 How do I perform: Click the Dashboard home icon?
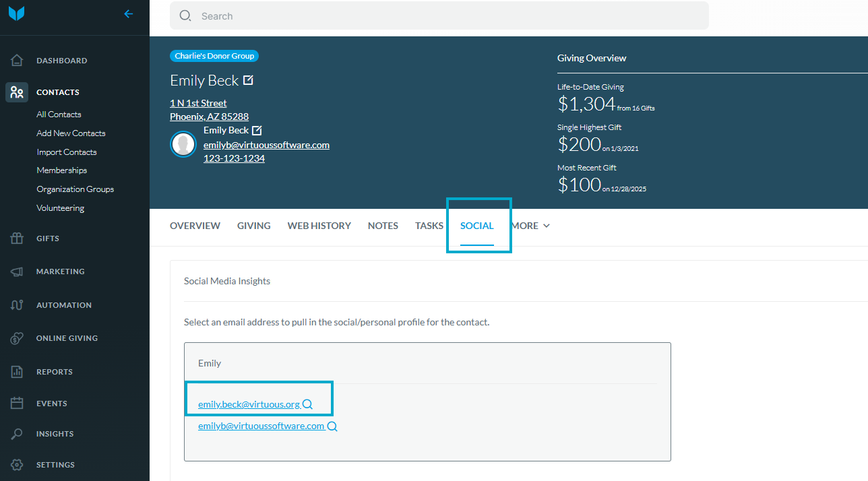tap(17, 61)
